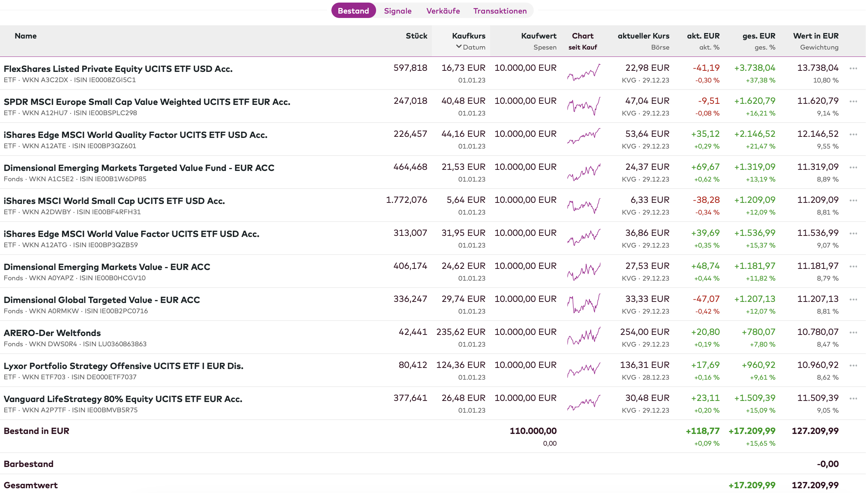
Task: Switch to the Signale tab
Action: point(398,11)
